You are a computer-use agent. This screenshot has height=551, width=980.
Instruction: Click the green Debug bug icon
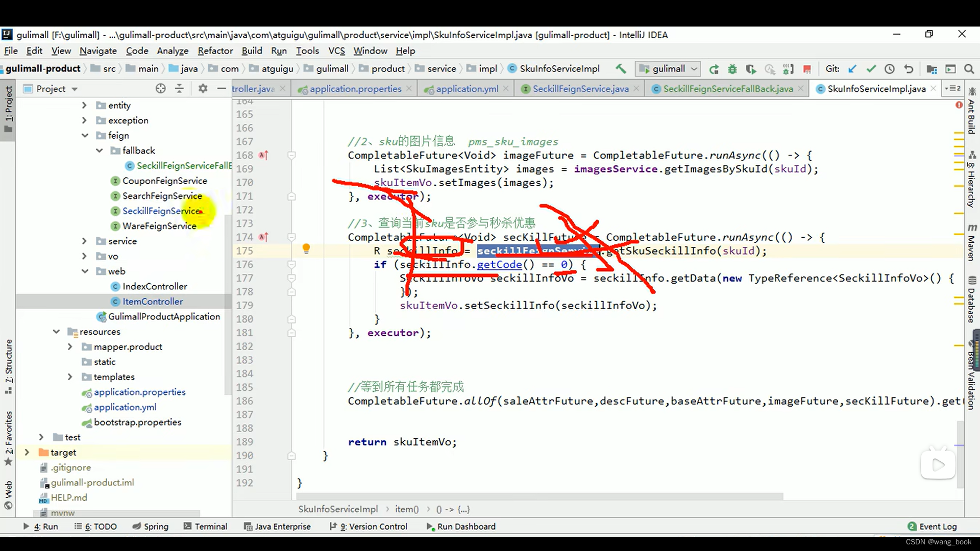pyautogui.click(x=732, y=69)
